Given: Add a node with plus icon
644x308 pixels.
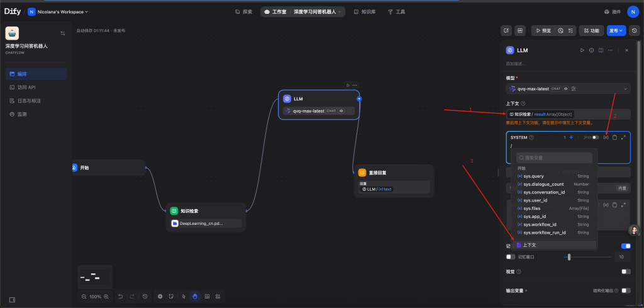Looking at the screenshot, I should click(x=160, y=296).
